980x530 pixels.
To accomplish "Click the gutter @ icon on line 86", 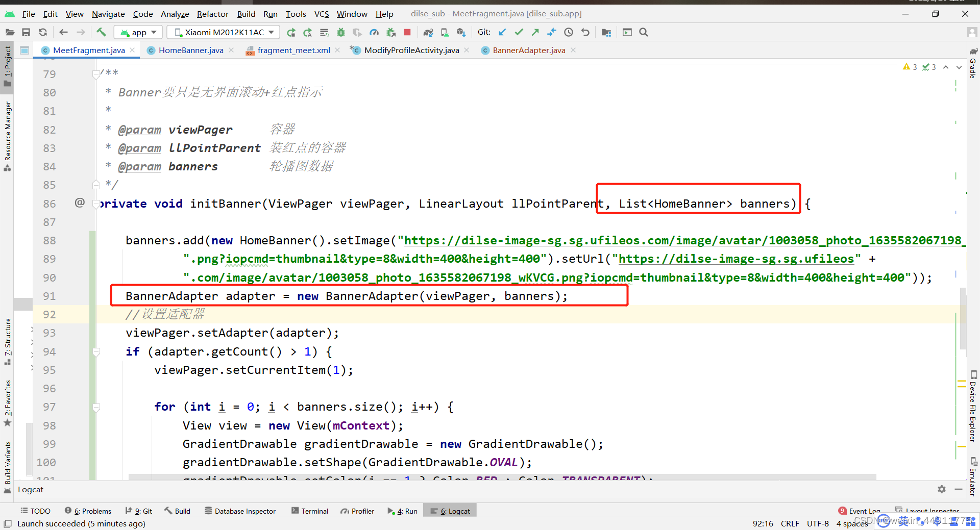I will (x=80, y=203).
